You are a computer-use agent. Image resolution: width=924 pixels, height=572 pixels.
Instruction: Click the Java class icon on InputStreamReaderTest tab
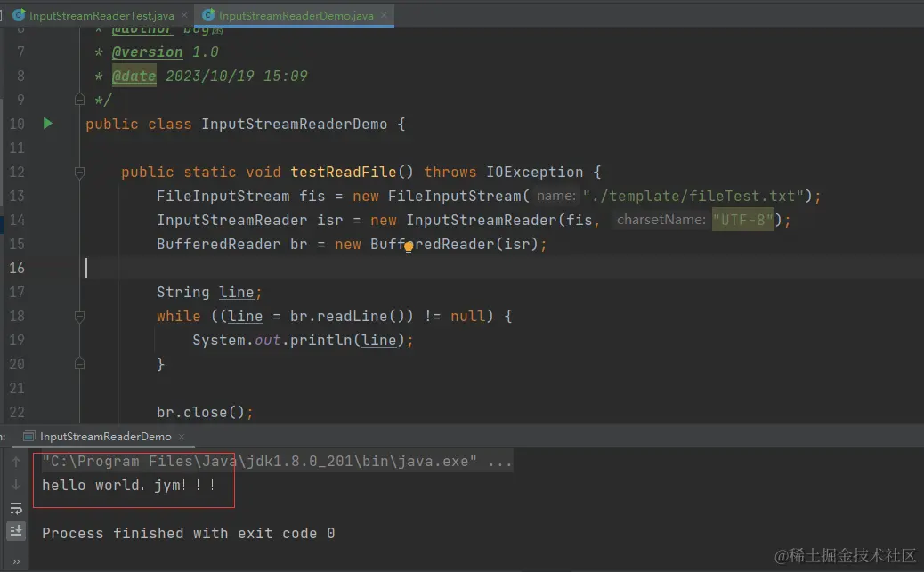pyautogui.click(x=19, y=15)
